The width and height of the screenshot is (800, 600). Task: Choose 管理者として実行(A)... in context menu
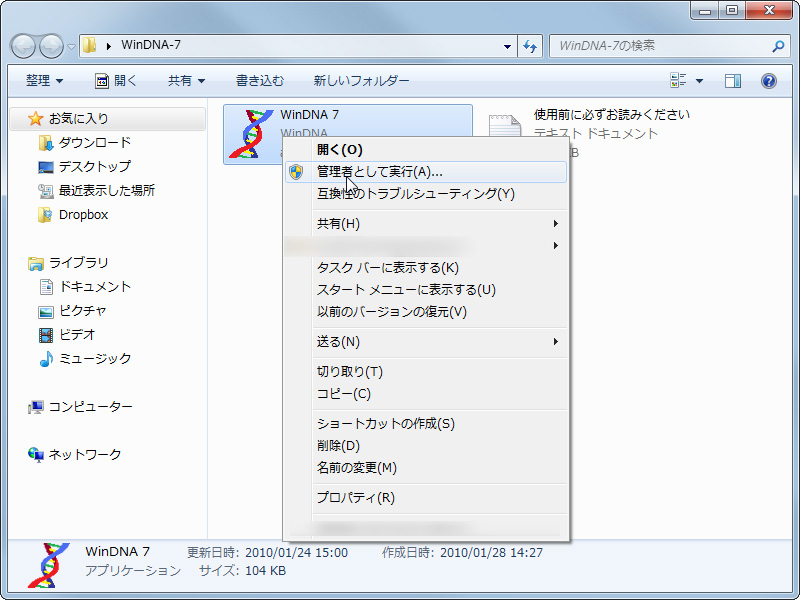click(426, 172)
